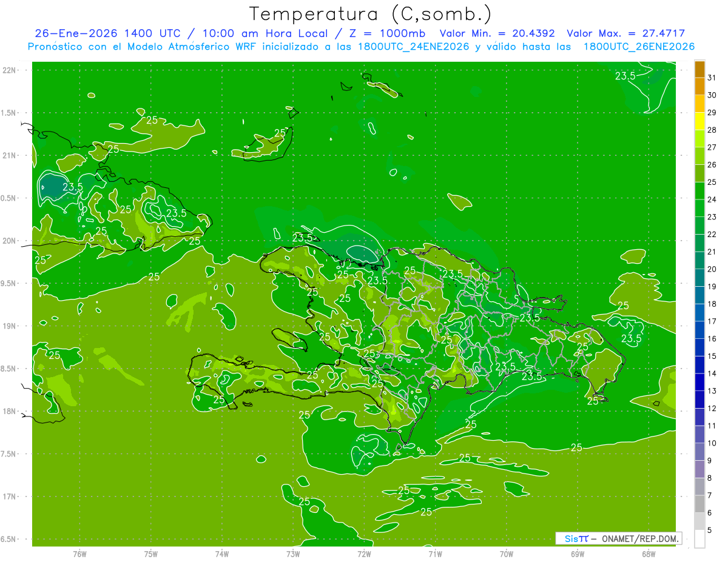
Task: Click the "20N" latitude axis label
Action: pos(9,241)
